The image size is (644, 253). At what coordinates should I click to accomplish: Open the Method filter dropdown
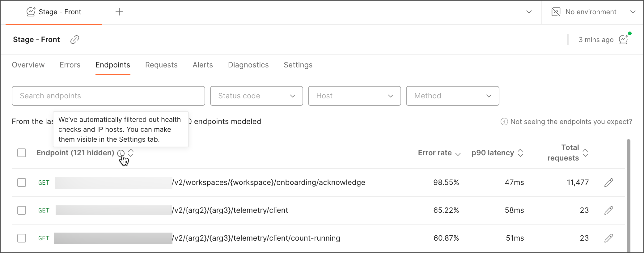pyautogui.click(x=452, y=96)
